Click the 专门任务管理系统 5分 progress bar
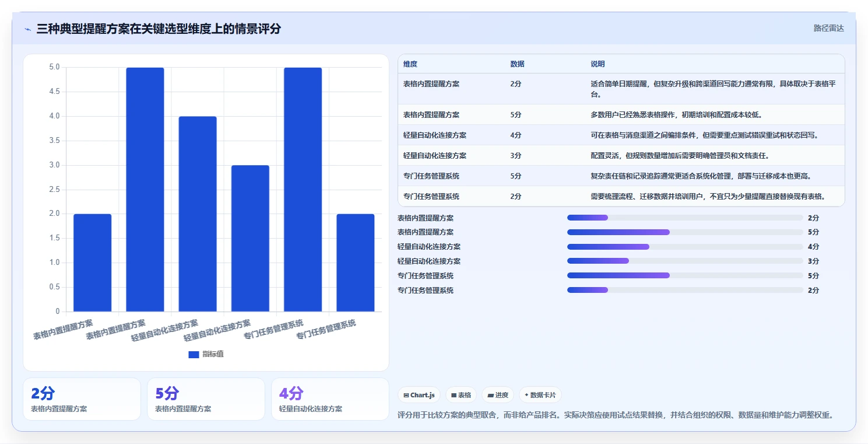The width and height of the screenshot is (868, 444). pyautogui.click(x=685, y=275)
